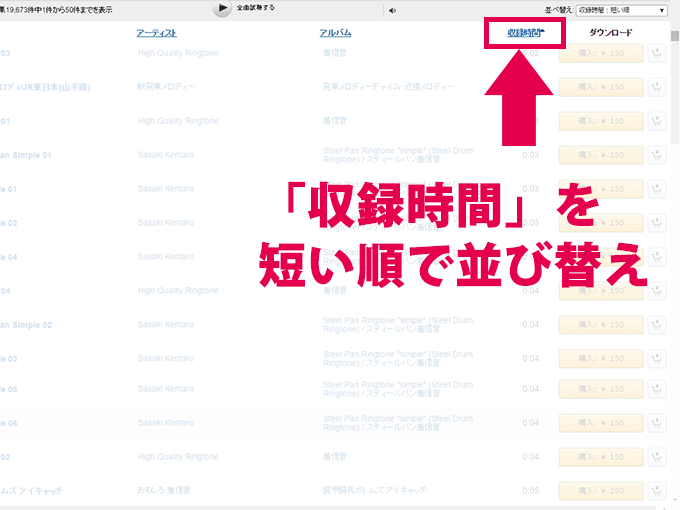
Task: Buy the 'an Simple 01' track for ¥150
Action: [600, 155]
